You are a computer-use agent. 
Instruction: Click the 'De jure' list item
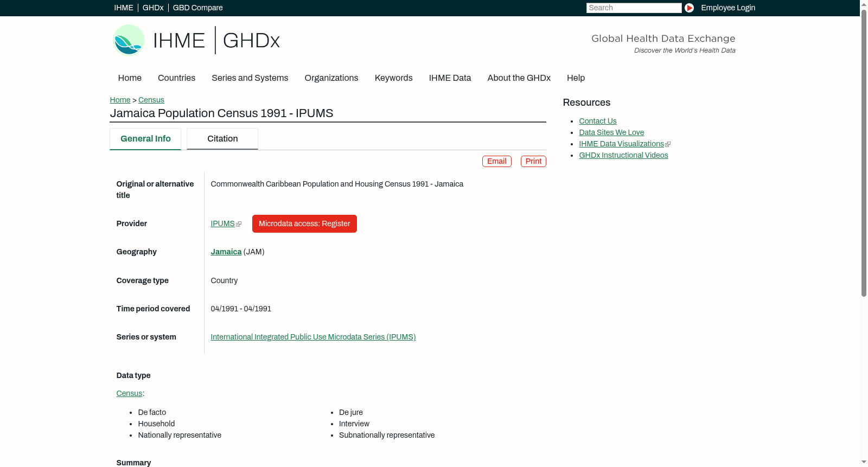(x=351, y=412)
